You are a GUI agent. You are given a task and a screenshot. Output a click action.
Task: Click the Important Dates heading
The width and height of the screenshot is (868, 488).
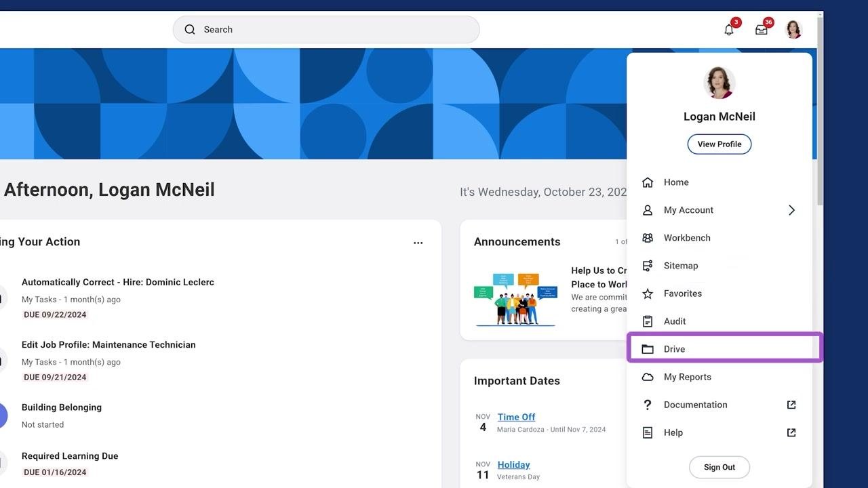pos(517,381)
